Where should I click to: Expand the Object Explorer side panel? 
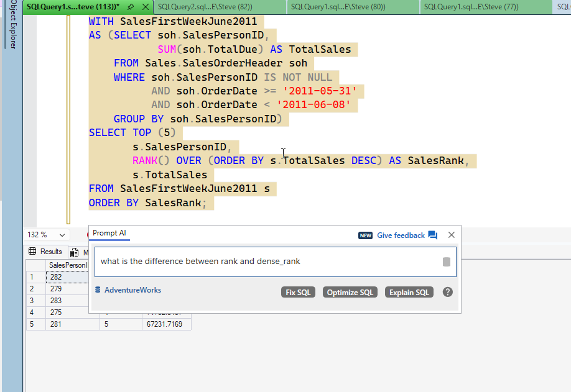[x=12, y=28]
